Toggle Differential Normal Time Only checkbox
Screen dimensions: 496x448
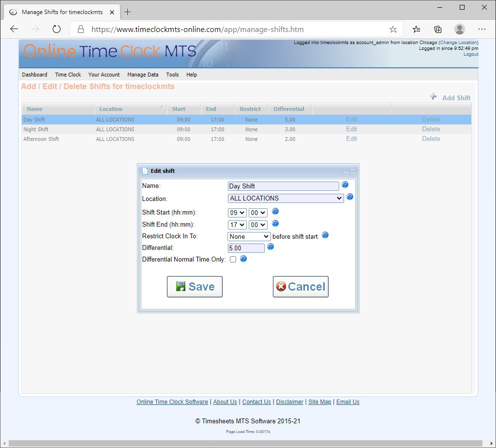(x=233, y=259)
